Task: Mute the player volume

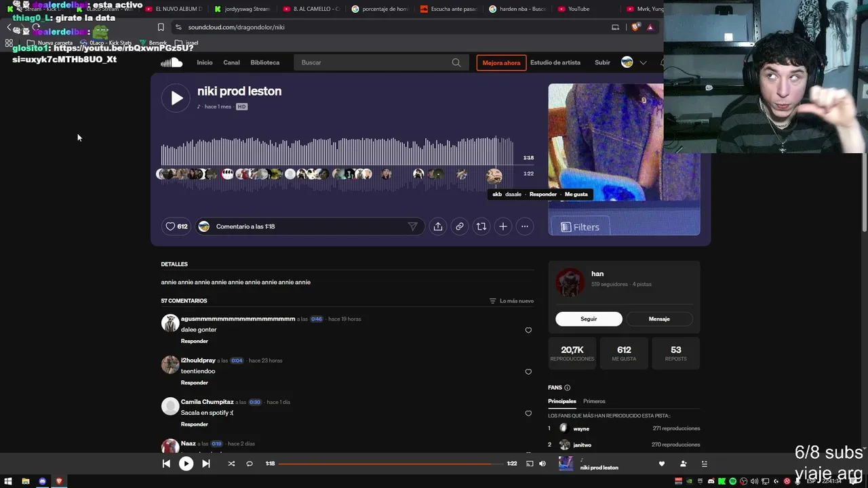Action: pos(542,464)
